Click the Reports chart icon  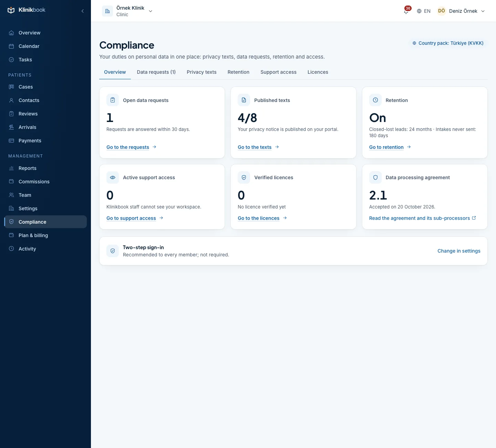[x=11, y=168]
